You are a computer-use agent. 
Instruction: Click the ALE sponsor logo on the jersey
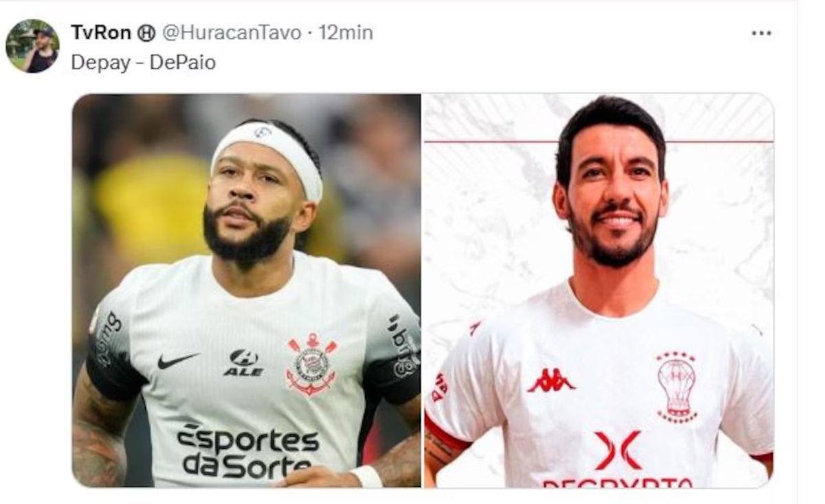click(x=243, y=362)
